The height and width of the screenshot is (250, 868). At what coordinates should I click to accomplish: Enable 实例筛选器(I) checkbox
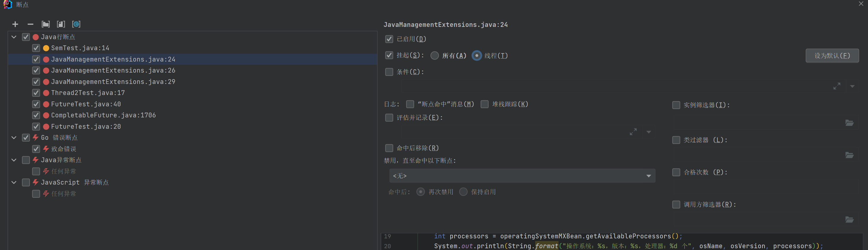(676, 105)
